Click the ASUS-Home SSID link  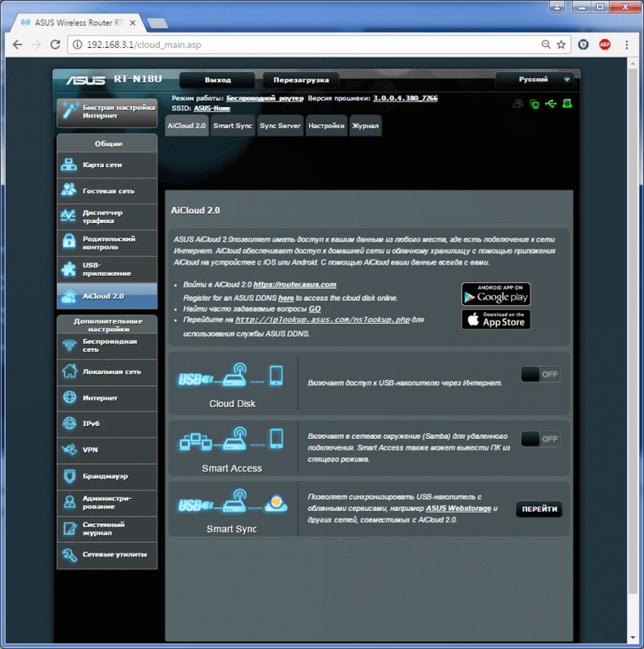pos(212,108)
